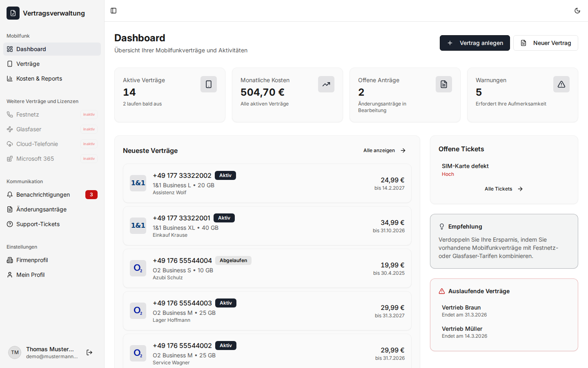Click the warning icon beside Auslaufende Verträge
The width and height of the screenshot is (588, 368).
(x=442, y=291)
